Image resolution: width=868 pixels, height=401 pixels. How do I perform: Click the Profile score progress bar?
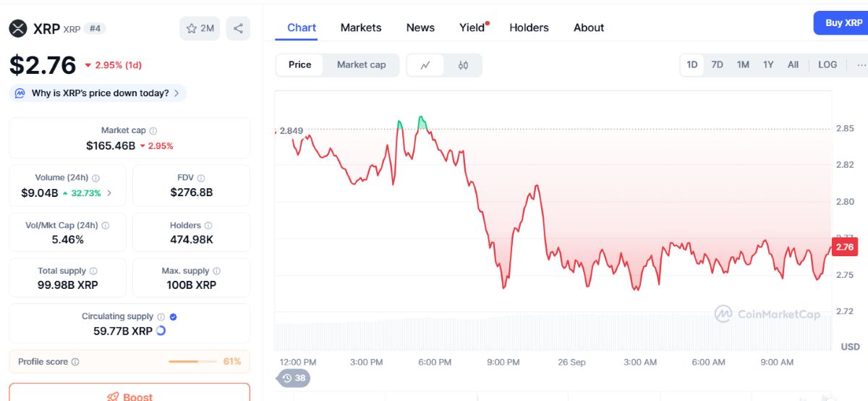pyautogui.click(x=192, y=362)
